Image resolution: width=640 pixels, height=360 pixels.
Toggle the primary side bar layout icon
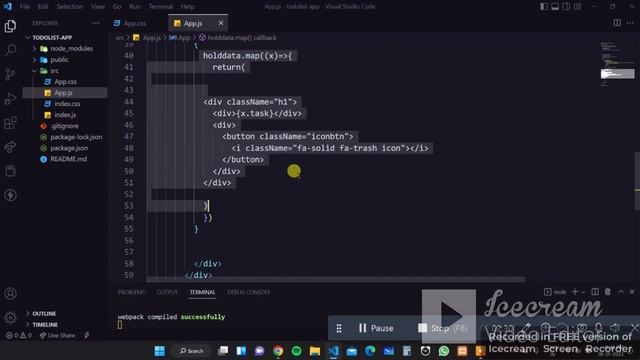[544, 6]
